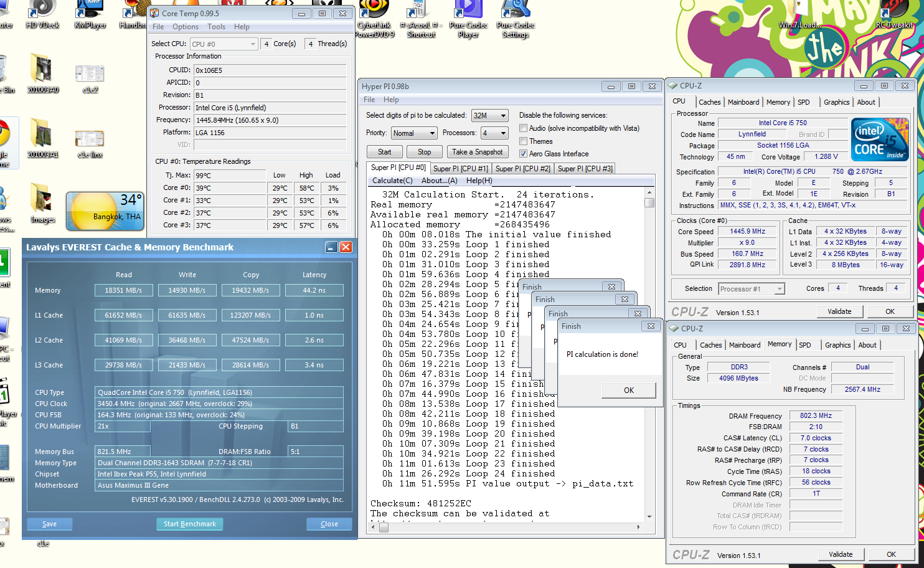This screenshot has height=568, width=924.
Task: Click OK on the PI calculation dialog
Action: click(628, 391)
